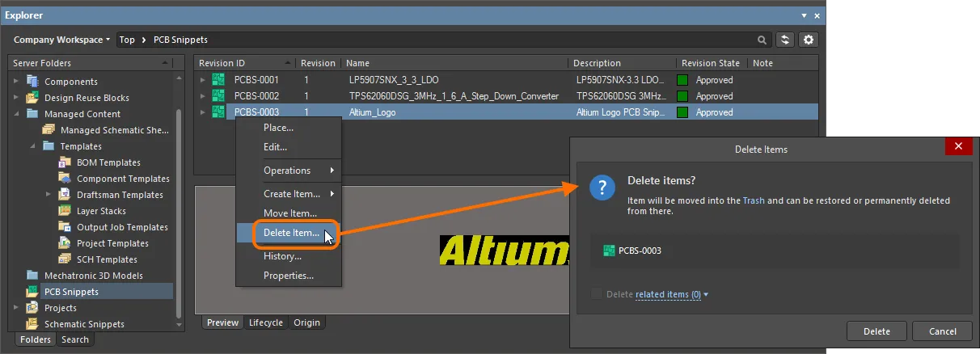Expand the Components tree node
Screen dimensions: 980x354
tap(15, 82)
